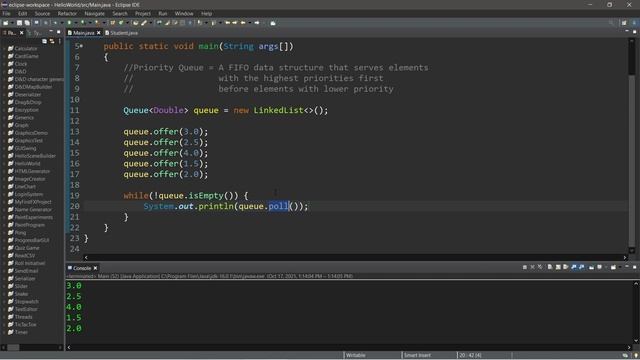This screenshot has width=640, height=360.
Task: Expand the Calculator project
Action: (x=4, y=48)
